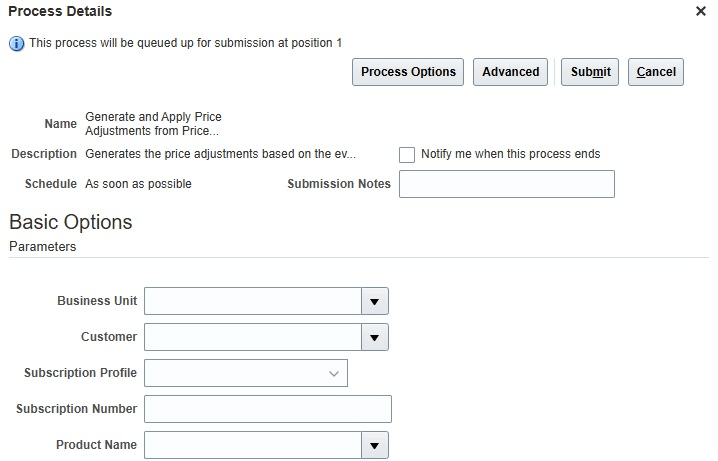
Task: Cancel the process submission
Action: (x=656, y=72)
